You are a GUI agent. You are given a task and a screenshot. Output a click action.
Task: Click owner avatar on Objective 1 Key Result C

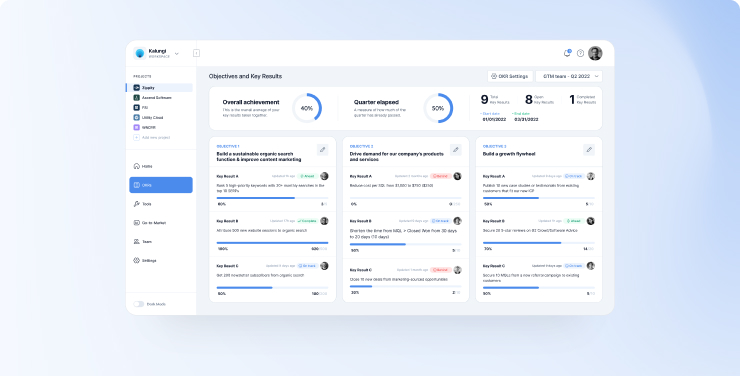tap(324, 266)
